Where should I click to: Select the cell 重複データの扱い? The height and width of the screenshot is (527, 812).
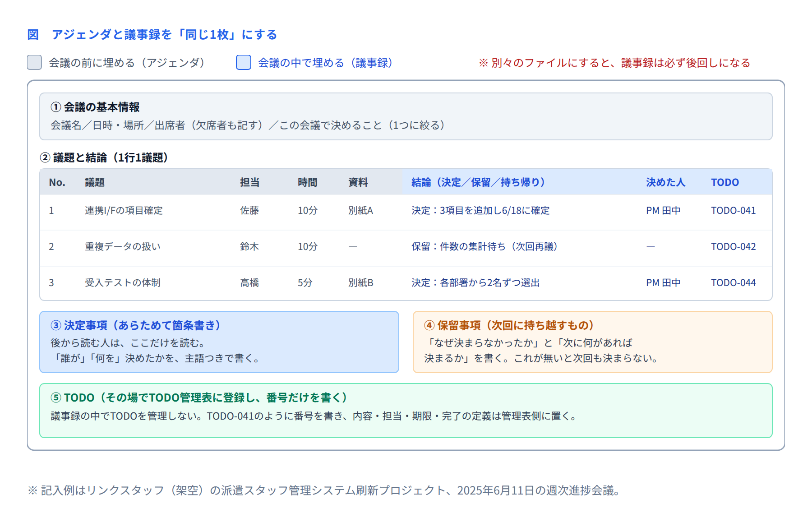pos(123,246)
